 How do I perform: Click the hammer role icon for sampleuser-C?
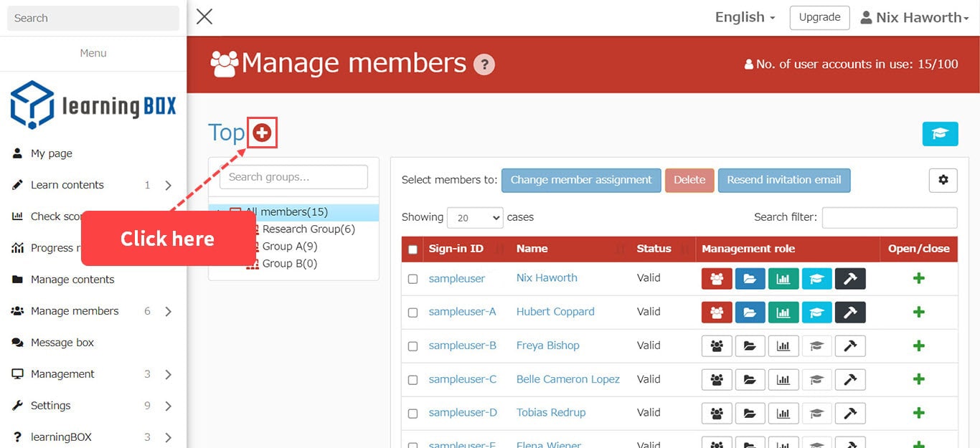click(850, 380)
